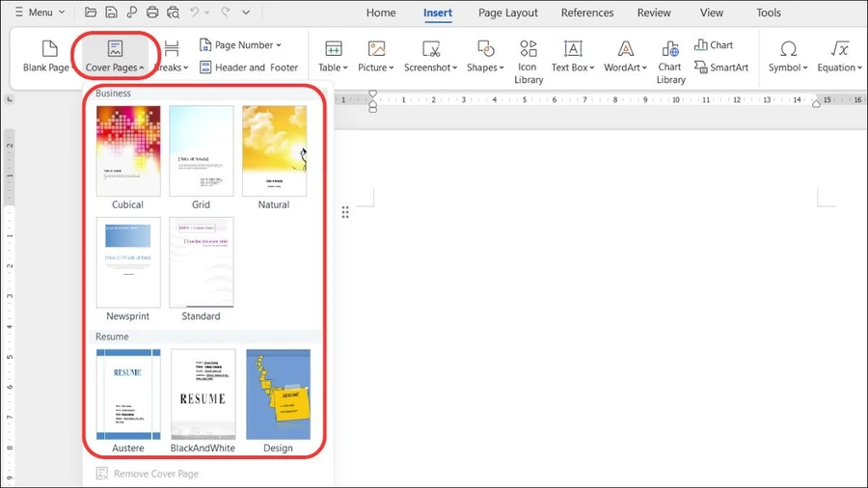Click Remove Cover Page
This screenshot has height=488, width=868.
pyautogui.click(x=148, y=474)
